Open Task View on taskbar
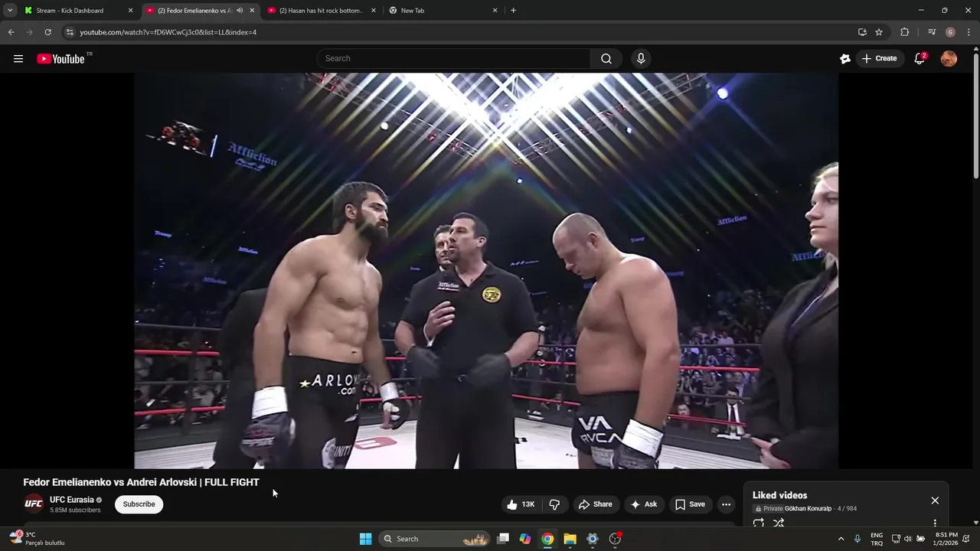 click(x=503, y=539)
